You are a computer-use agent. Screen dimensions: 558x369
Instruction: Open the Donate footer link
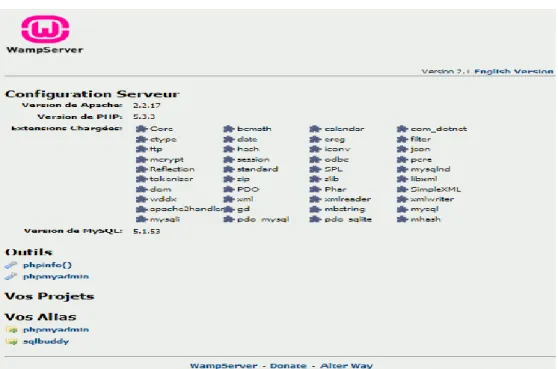(x=288, y=365)
